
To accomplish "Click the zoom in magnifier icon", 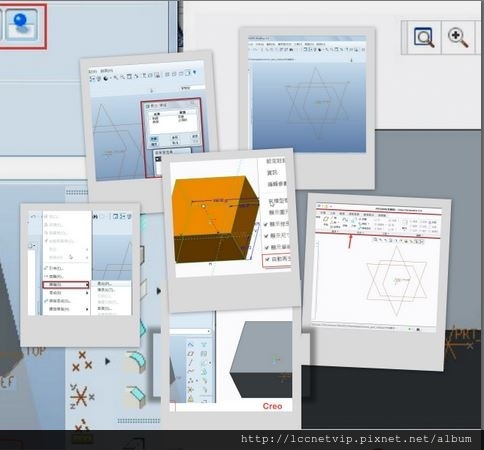I will [x=458, y=37].
